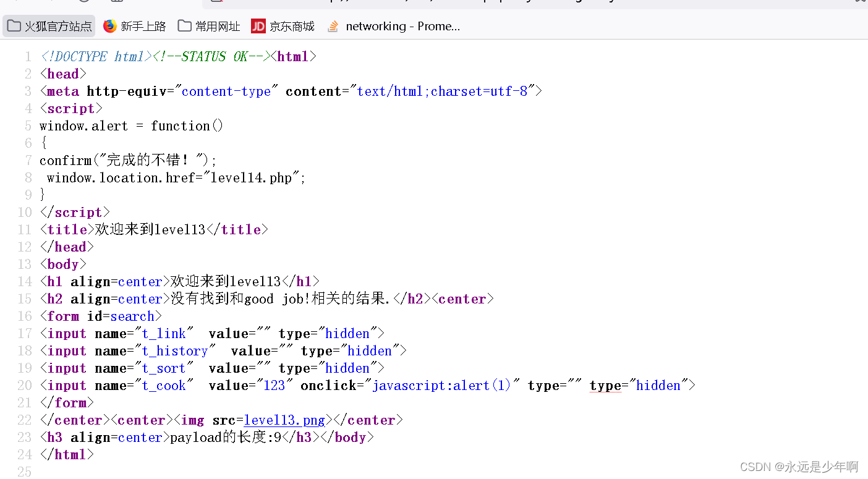Click the value "123" on line 20
The height and width of the screenshot is (479, 868).
[x=274, y=386]
